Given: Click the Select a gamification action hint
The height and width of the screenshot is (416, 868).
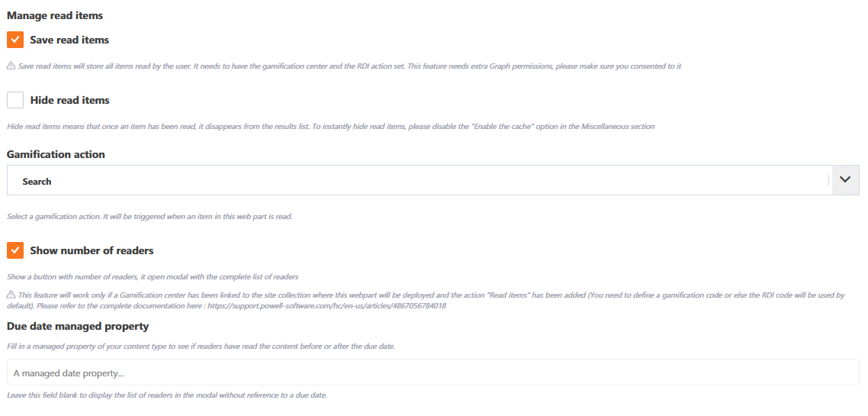Looking at the screenshot, I should [149, 217].
